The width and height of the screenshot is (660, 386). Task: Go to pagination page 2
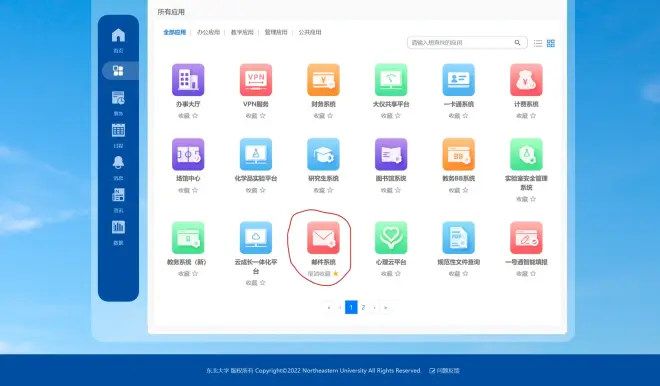tap(363, 307)
